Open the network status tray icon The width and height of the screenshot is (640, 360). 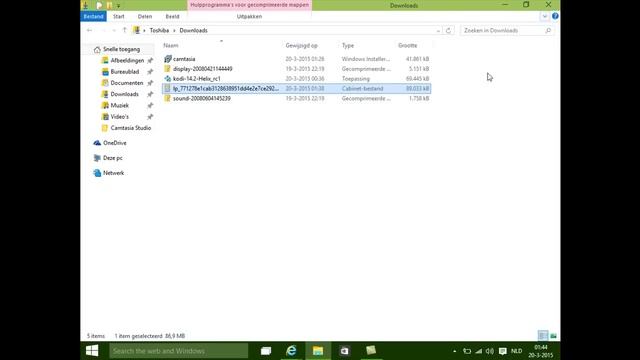[x=478, y=351]
